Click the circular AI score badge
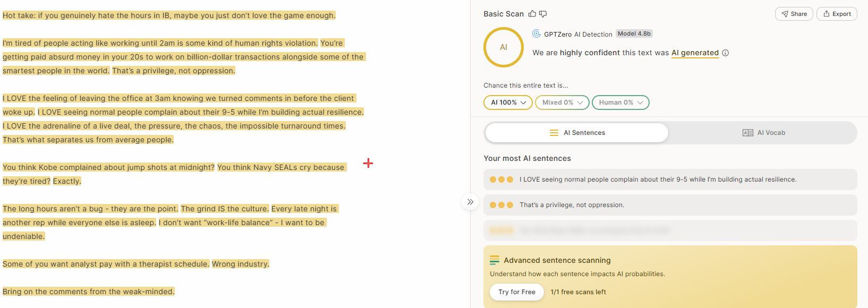 pyautogui.click(x=504, y=47)
